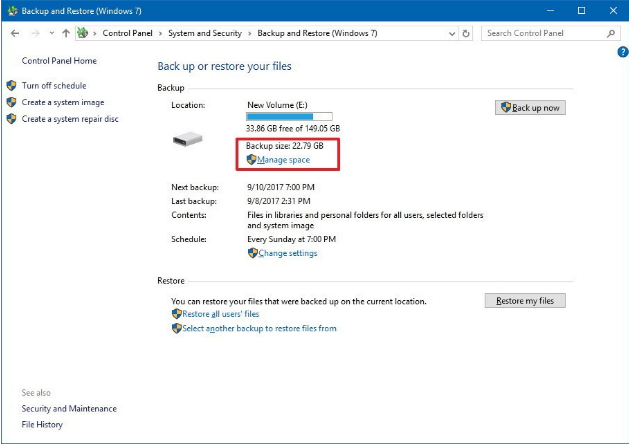Expand the arrow after System and Security
The image size is (629, 444).
tap(250, 33)
